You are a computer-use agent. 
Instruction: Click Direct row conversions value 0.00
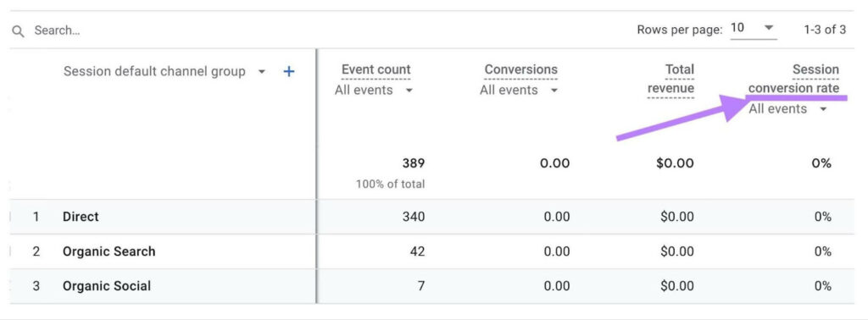556,217
